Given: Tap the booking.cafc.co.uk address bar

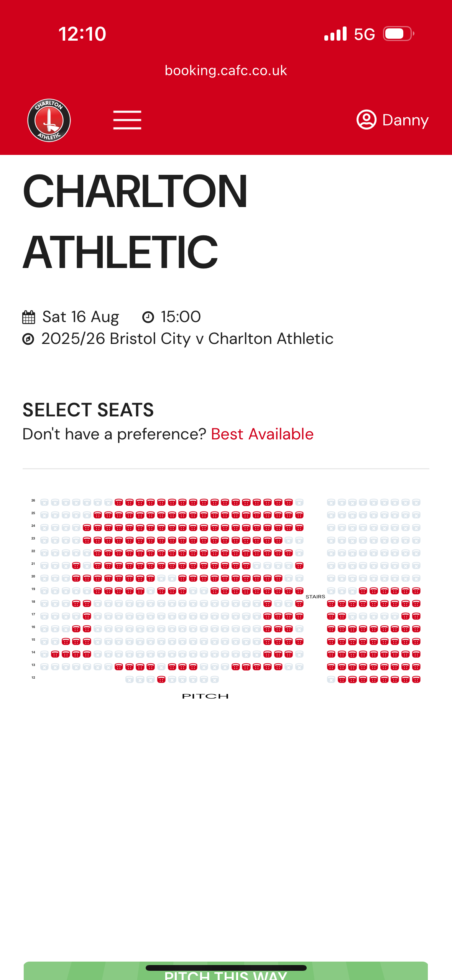Looking at the screenshot, I should (x=226, y=71).
